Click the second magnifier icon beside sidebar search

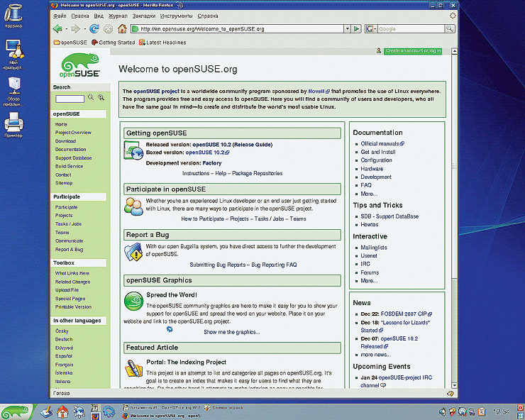tap(101, 97)
